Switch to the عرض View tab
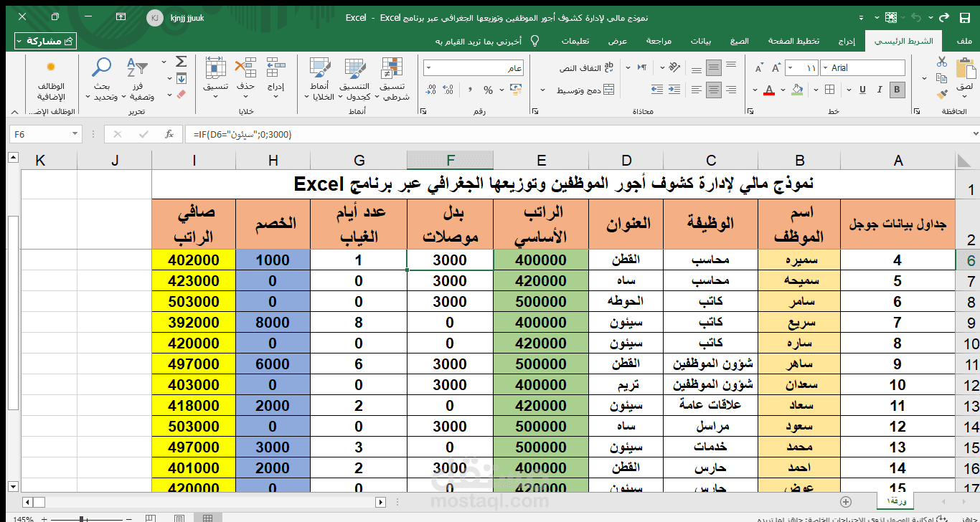Screen dimensions: 980x522 pos(618,41)
